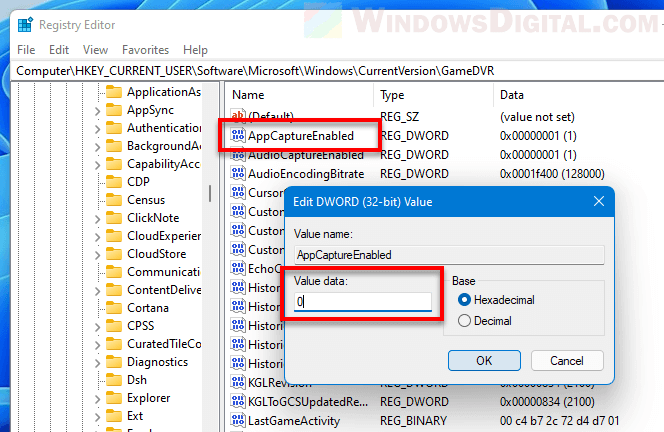Click the registry path address bar
Screen dimensions: 664x432
[x=337, y=71]
